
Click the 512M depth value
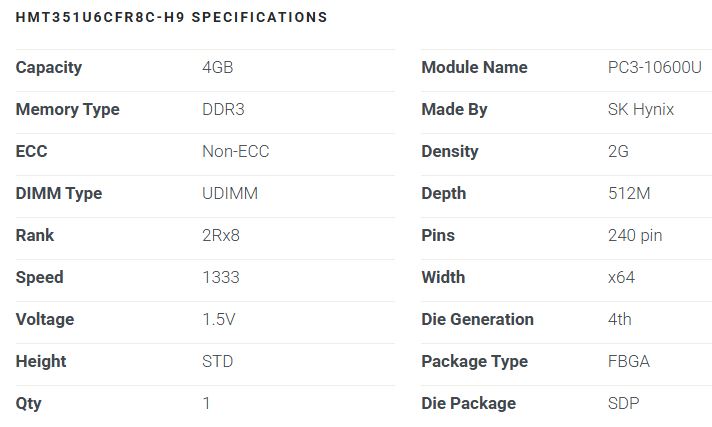pos(629,194)
